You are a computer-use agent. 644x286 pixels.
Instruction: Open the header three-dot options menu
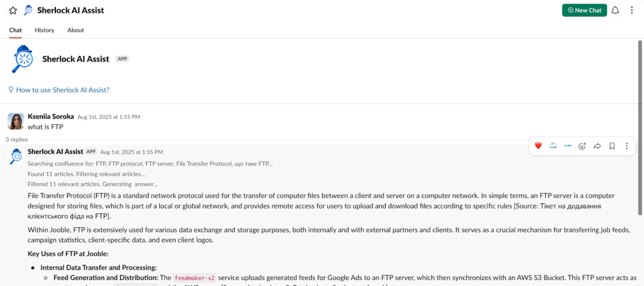(x=632, y=10)
